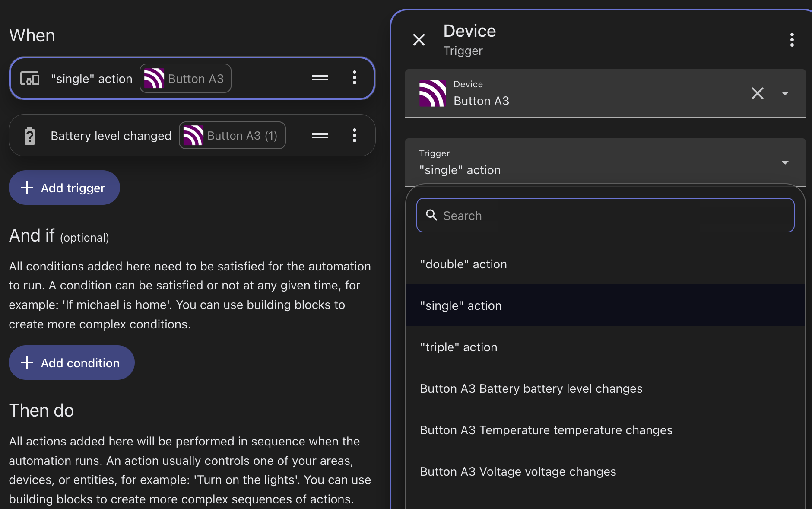Open the Battery level changed row menu
The width and height of the screenshot is (812, 509).
click(355, 135)
